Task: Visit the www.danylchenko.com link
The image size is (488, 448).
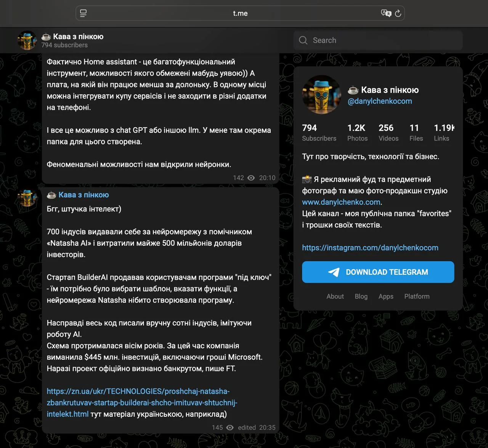Action: 341,202
